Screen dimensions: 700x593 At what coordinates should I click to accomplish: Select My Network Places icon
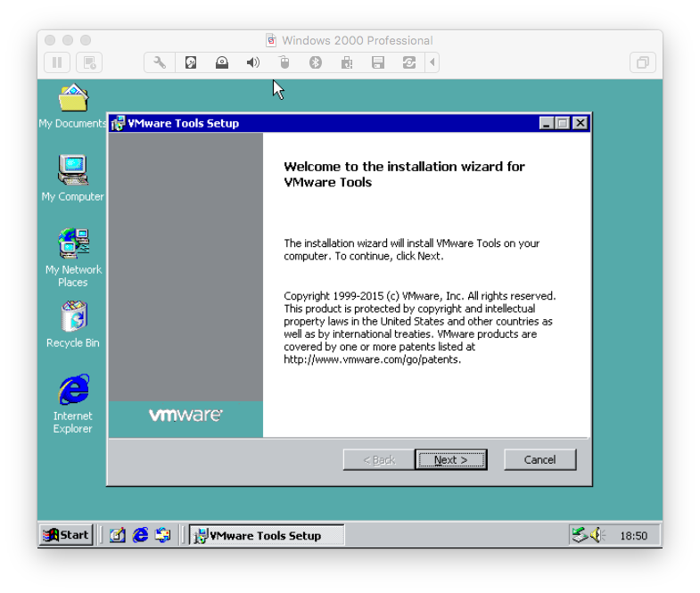[x=73, y=258]
